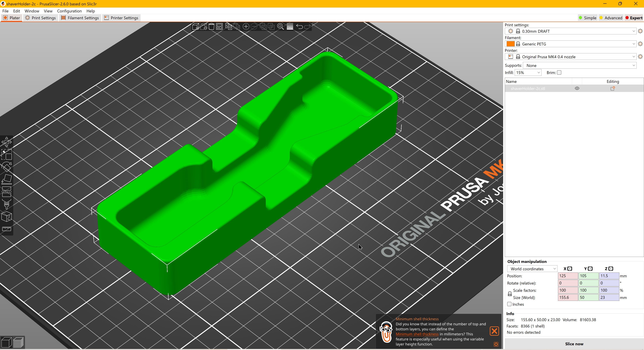Click the Delete selected object icon

tap(203, 27)
